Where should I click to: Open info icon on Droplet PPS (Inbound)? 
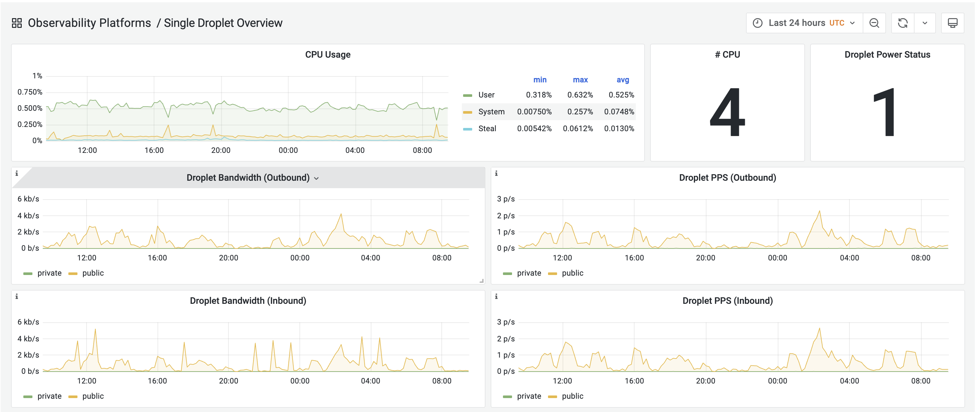496,296
